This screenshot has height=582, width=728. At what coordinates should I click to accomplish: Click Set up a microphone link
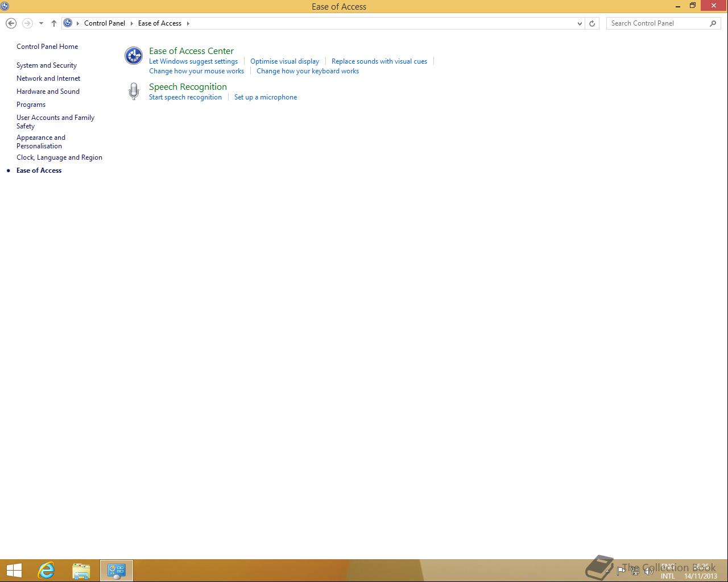tap(266, 97)
